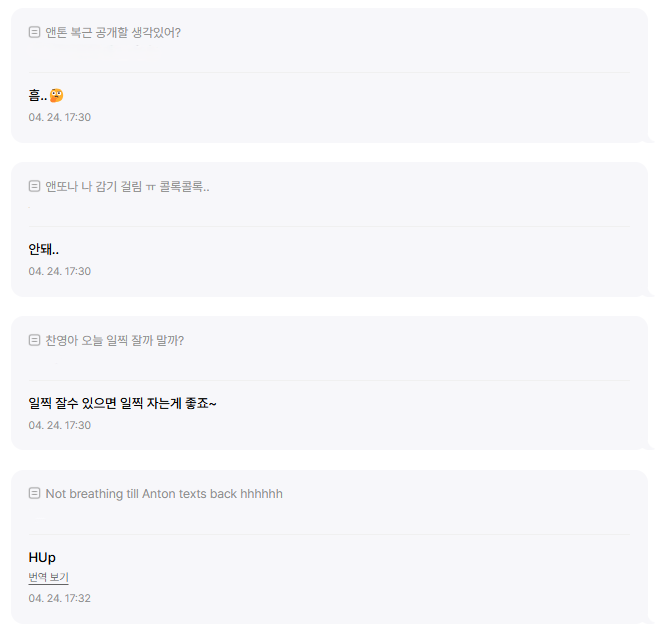Image resolution: width=667 pixels, height=632 pixels.
Task: Click the timestamp under the '안돼..' reply
Action: tap(59, 271)
